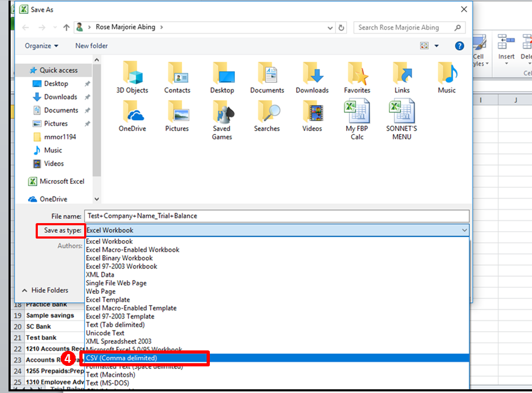The height and width of the screenshot is (393, 532).
Task: Expand the view options dropdown arrow
Action: [437, 46]
